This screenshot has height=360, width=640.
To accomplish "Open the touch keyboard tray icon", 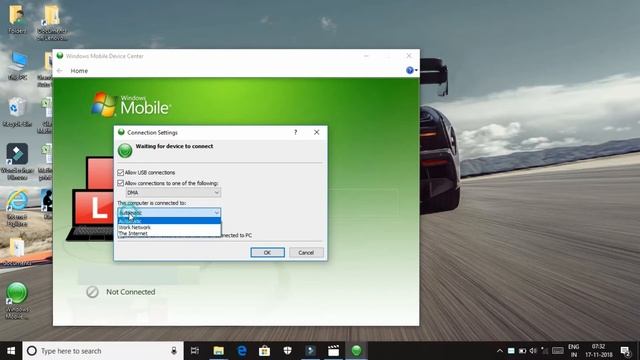I will pos(558,351).
